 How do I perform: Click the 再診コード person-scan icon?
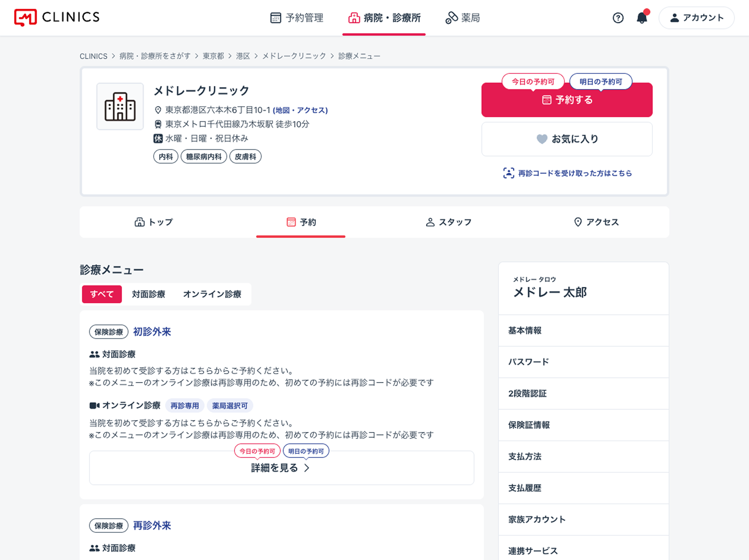(x=509, y=173)
